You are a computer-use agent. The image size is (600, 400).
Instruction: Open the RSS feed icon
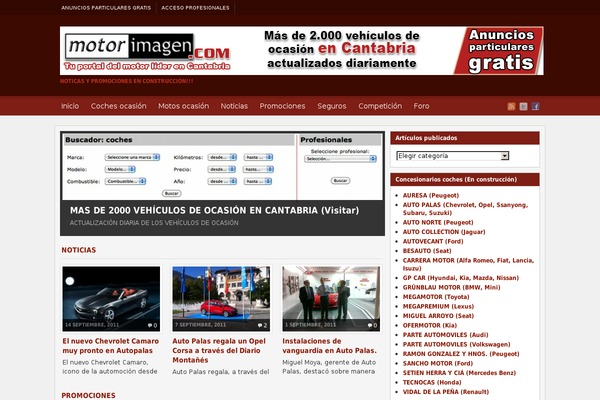tap(511, 106)
